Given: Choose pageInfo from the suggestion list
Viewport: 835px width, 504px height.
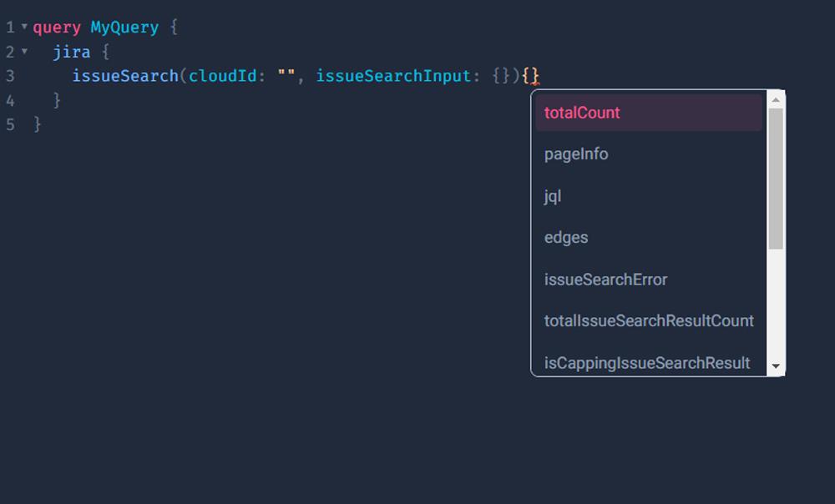Looking at the screenshot, I should tap(649, 154).
